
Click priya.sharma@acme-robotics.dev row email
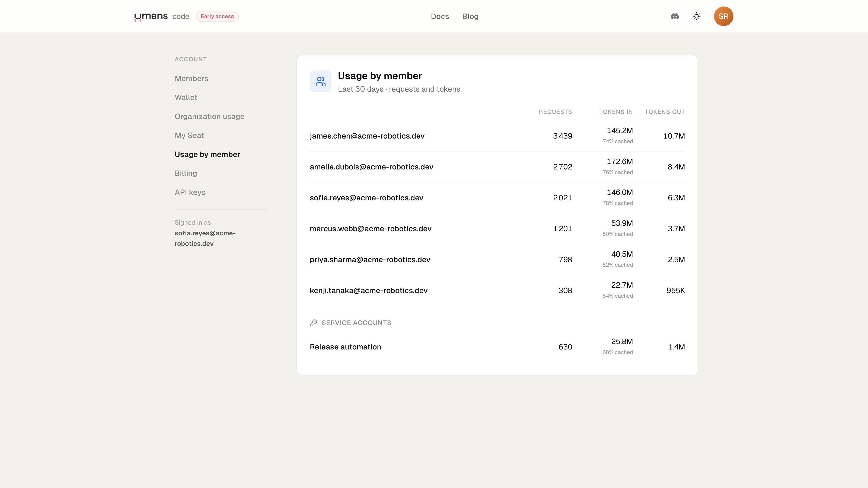370,260
